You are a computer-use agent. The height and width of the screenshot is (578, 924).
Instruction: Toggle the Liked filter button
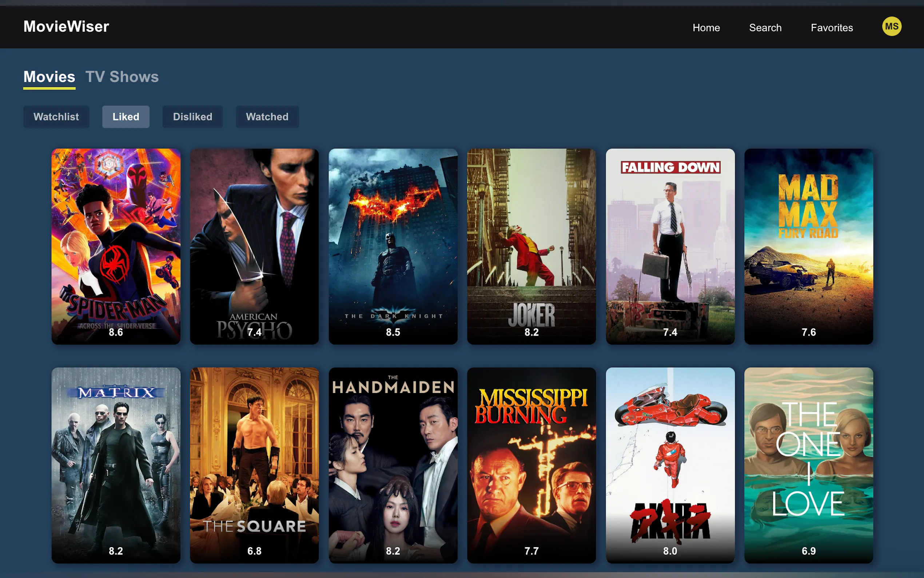pos(126,116)
